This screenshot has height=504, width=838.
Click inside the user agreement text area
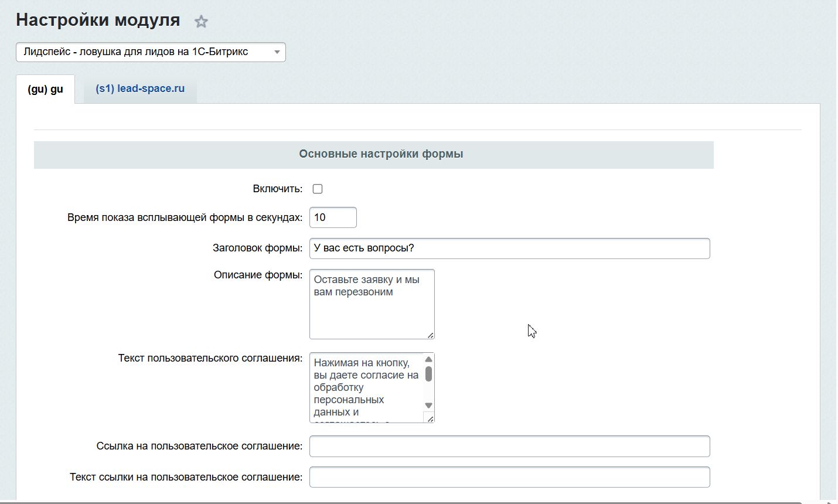coord(366,387)
